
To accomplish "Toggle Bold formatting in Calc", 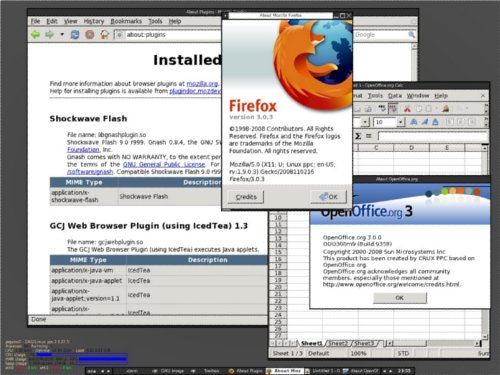I will 414,122.
